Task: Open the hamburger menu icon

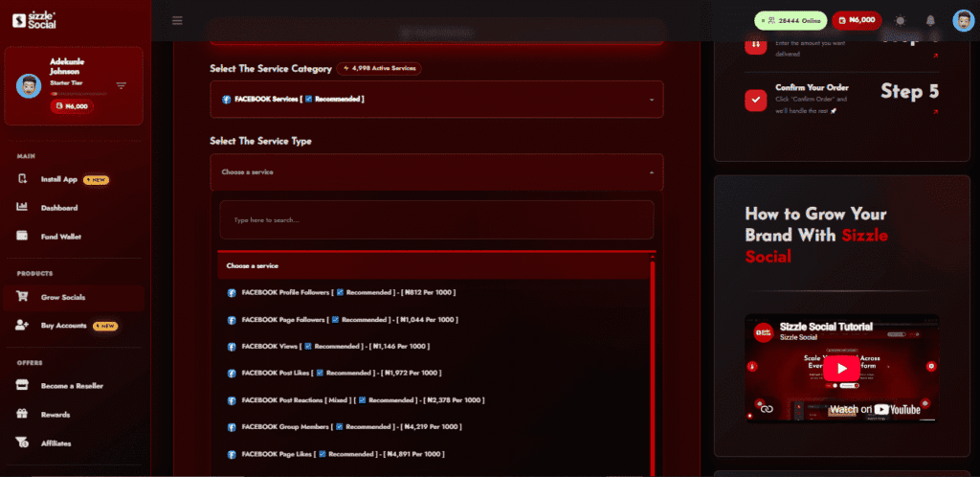Action: (177, 21)
